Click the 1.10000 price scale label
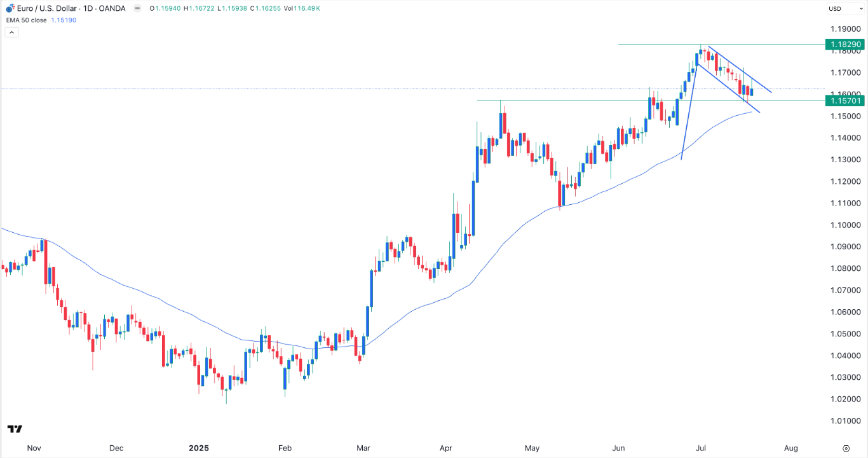Image resolution: width=868 pixels, height=458 pixels. point(845,225)
